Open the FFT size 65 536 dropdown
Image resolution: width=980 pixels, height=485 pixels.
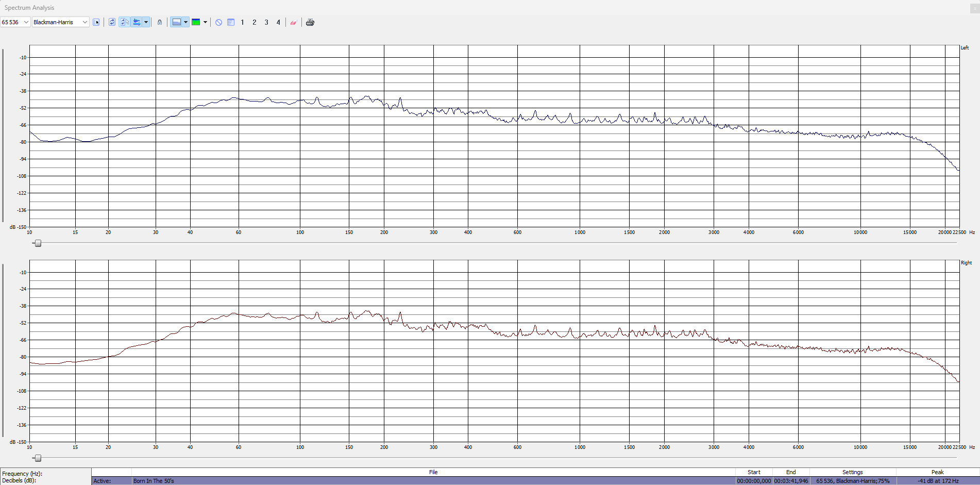click(26, 22)
